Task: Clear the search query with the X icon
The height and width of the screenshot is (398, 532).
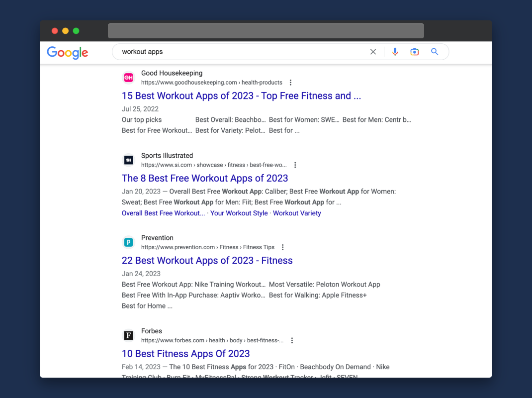Action: (x=373, y=52)
